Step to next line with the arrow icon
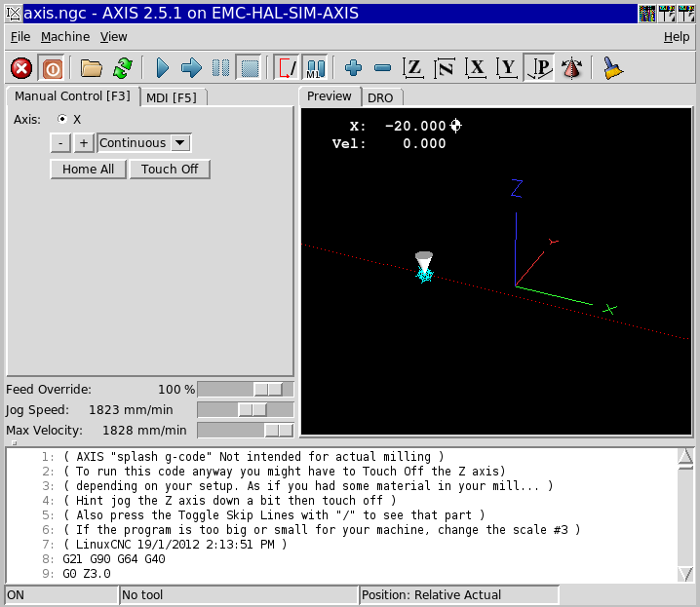The image size is (700, 607). click(x=191, y=68)
